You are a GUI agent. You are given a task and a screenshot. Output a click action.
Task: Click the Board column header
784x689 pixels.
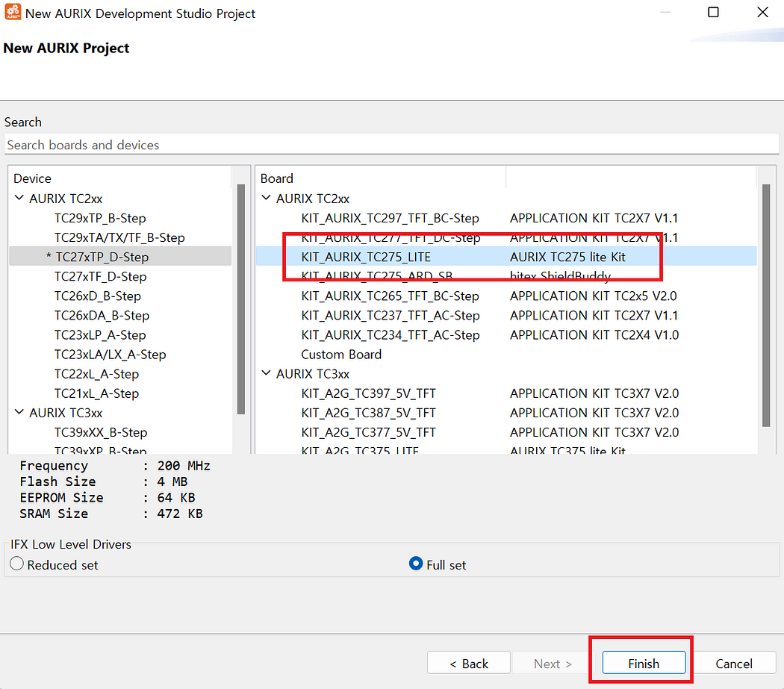pos(381,178)
